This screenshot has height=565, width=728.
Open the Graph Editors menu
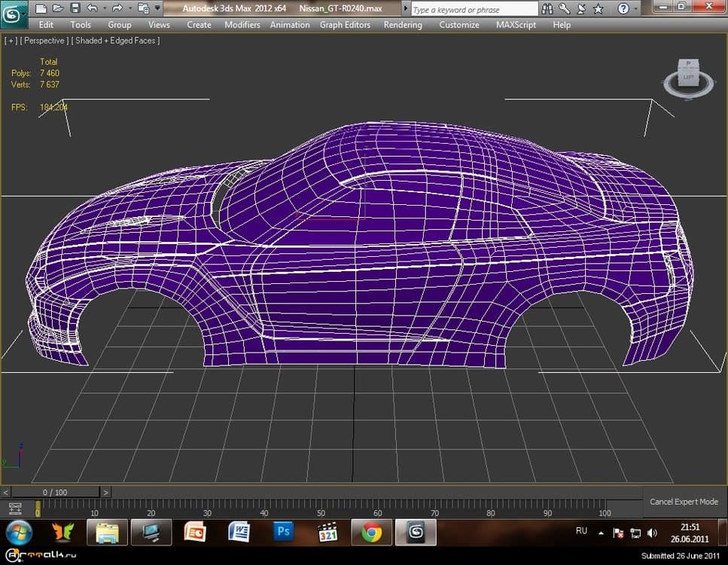tap(345, 25)
